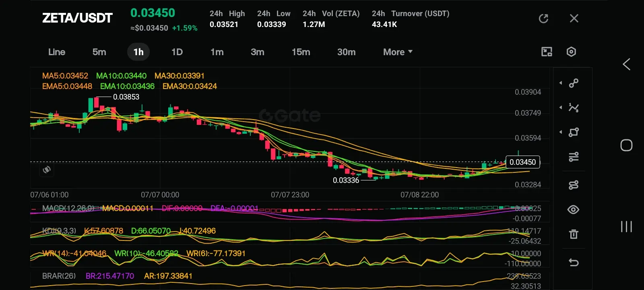The width and height of the screenshot is (644, 290).
Task: Delete drawings with trash icon
Action: pyautogui.click(x=574, y=234)
